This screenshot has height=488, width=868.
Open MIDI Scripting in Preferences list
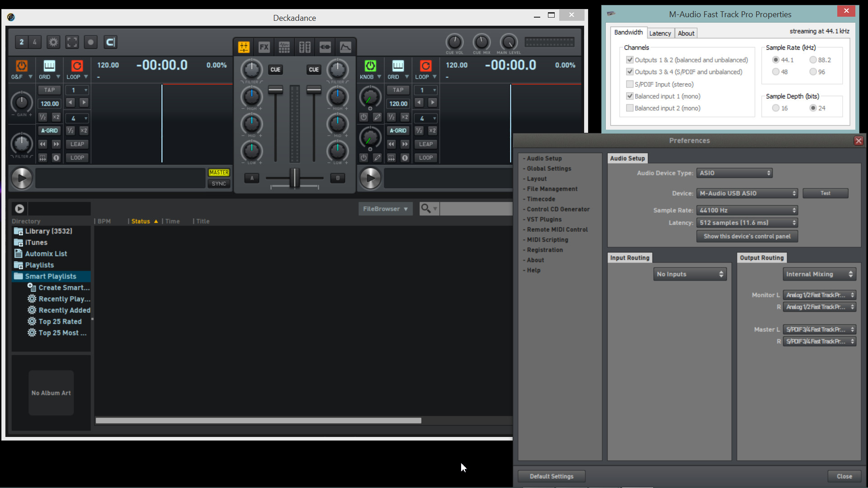(x=547, y=239)
